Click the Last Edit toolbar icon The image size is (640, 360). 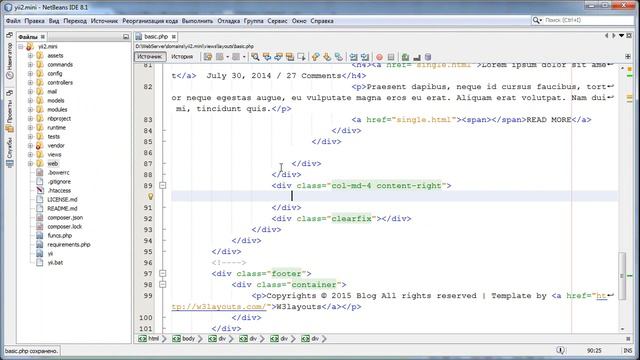coord(208,57)
